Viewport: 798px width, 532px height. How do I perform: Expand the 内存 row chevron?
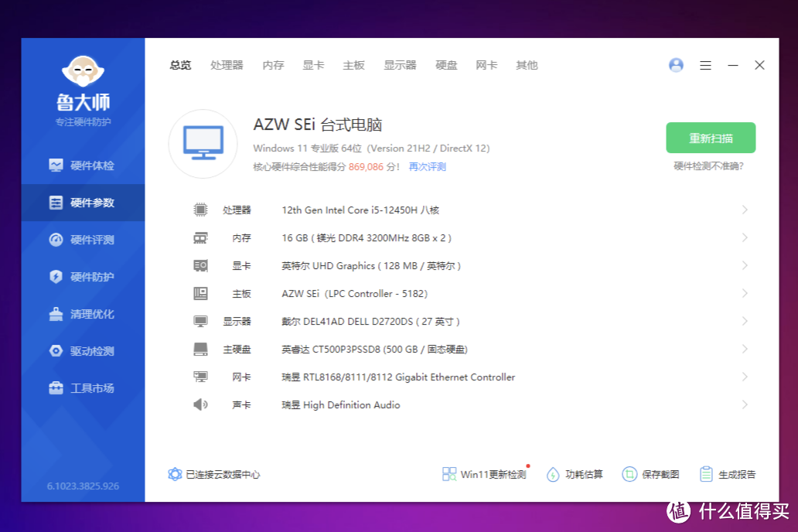tap(745, 237)
